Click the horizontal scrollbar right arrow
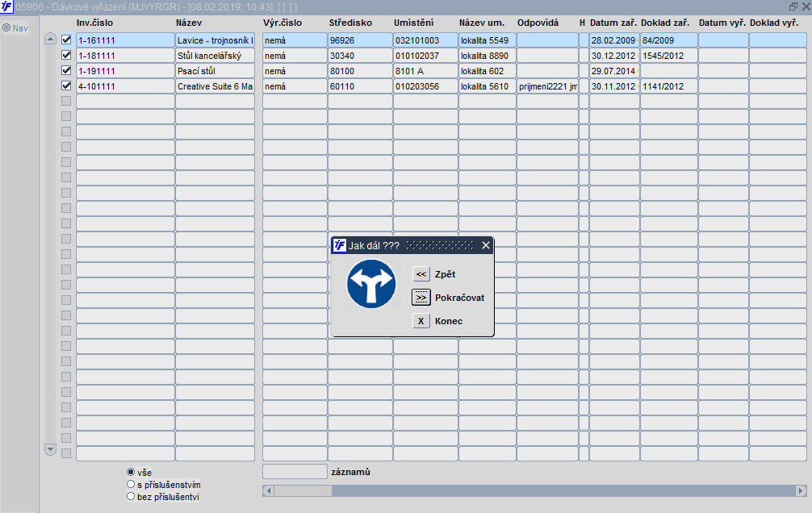812x513 pixels. [x=801, y=490]
